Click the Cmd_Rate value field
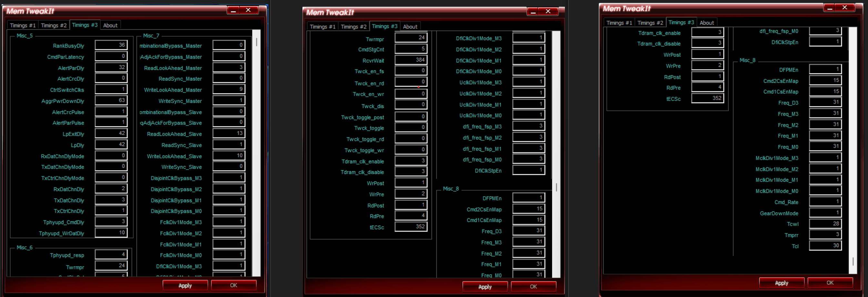This screenshot has width=868, height=297. (825, 202)
